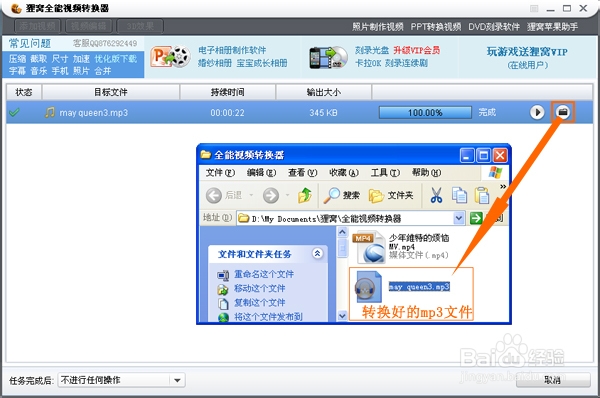Click the 状态 column header
Screen dimensions: 600x398
tap(24, 92)
